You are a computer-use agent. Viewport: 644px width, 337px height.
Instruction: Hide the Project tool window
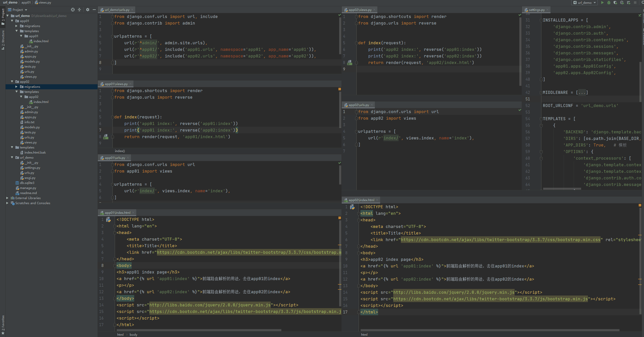pyautogui.click(x=94, y=10)
